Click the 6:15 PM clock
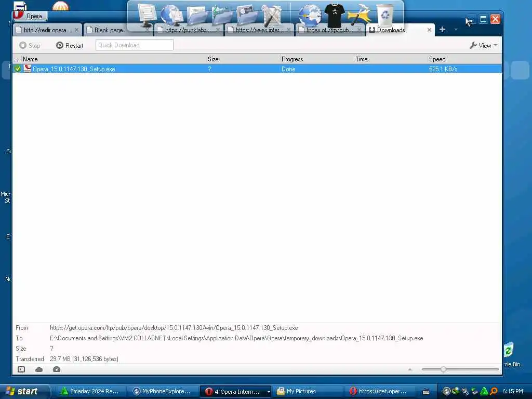Screen dimensions: 532x399 click(x=513, y=391)
